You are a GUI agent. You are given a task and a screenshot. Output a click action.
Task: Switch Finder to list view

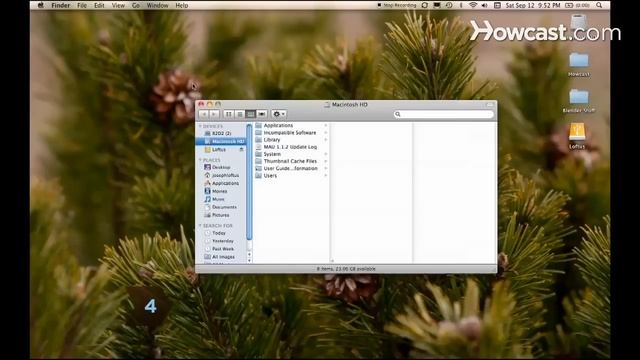click(240, 114)
